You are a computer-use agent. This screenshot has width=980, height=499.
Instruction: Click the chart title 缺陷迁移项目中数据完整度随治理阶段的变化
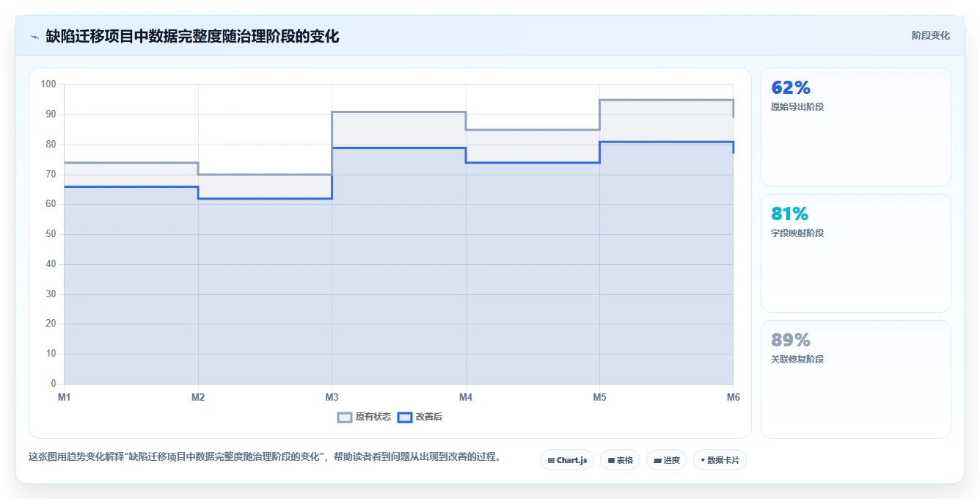click(x=192, y=36)
